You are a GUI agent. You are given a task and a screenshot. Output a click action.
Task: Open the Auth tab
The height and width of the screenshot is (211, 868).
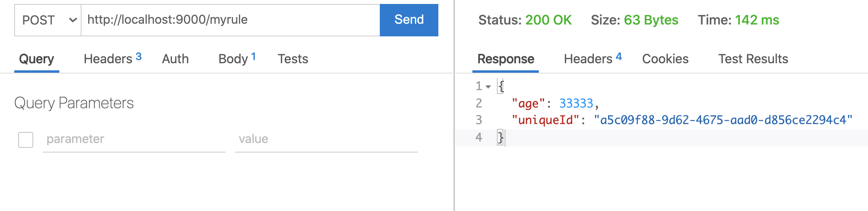point(175,59)
